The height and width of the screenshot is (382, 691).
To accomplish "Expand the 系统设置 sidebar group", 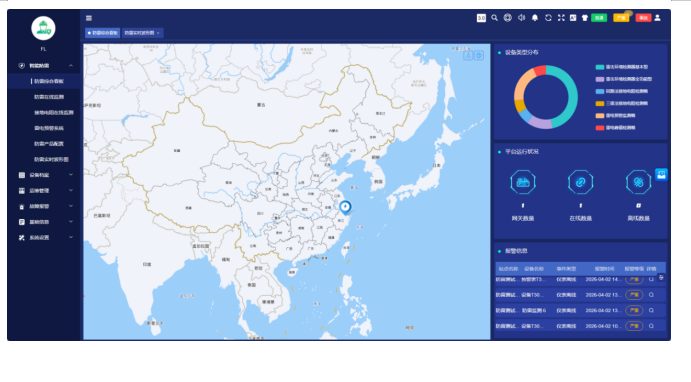I will click(43, 237).
